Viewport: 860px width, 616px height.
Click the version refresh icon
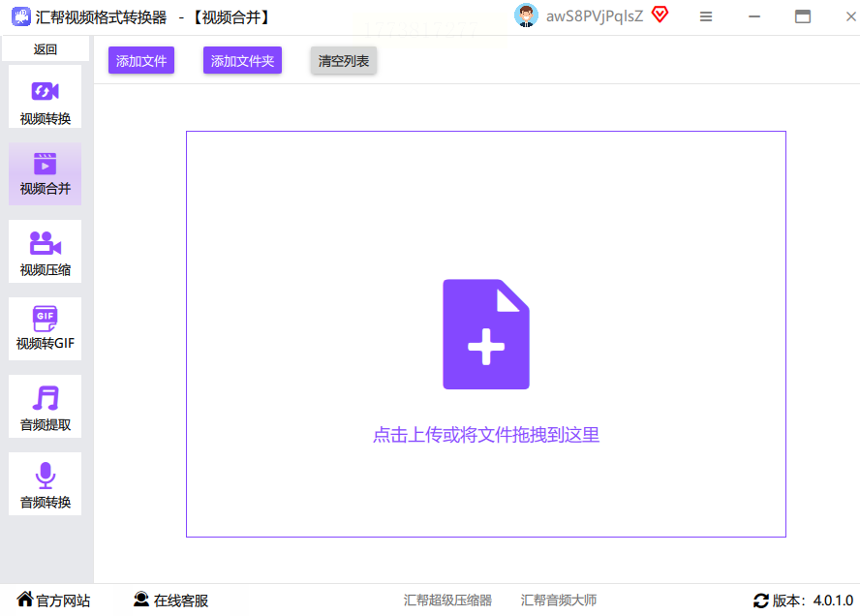[760, 601]
